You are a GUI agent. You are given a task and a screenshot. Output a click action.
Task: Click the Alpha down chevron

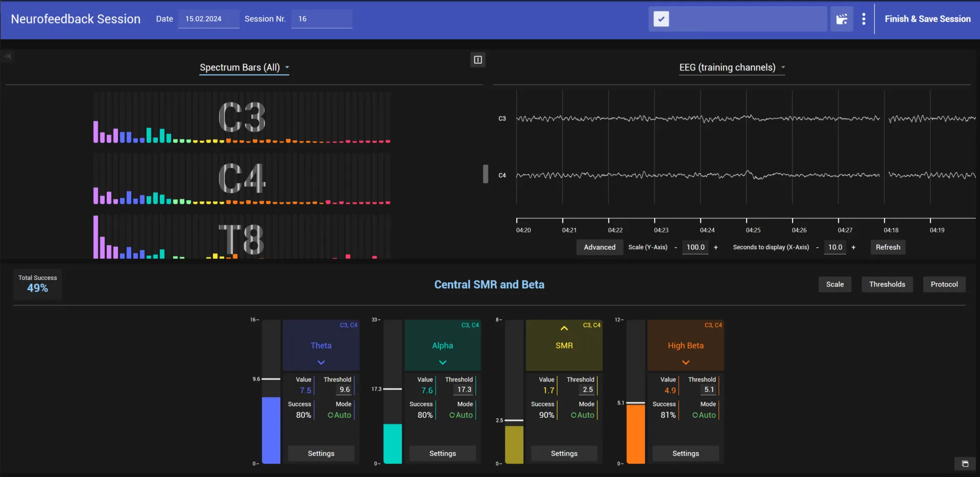pyautogui.click(x=443, y=363)
